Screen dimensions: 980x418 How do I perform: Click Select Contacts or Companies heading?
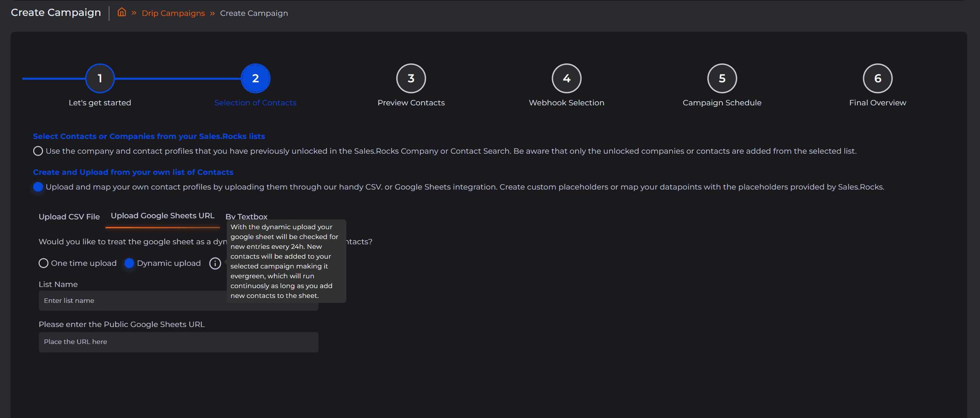(x=149, y=136)
